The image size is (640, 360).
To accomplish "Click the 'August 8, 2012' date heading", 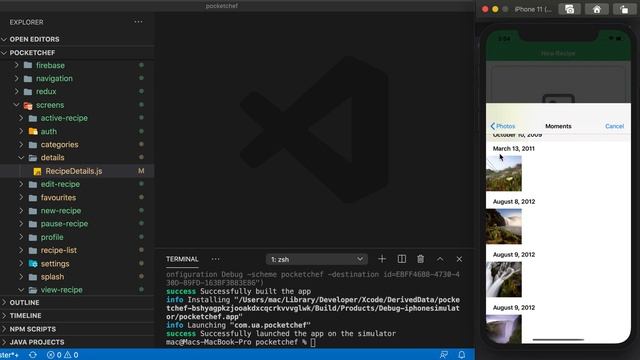I will (513, 202).
